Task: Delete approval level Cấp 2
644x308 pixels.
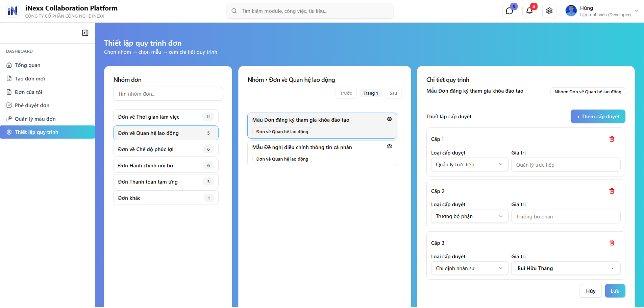Action: coord(612,191)
